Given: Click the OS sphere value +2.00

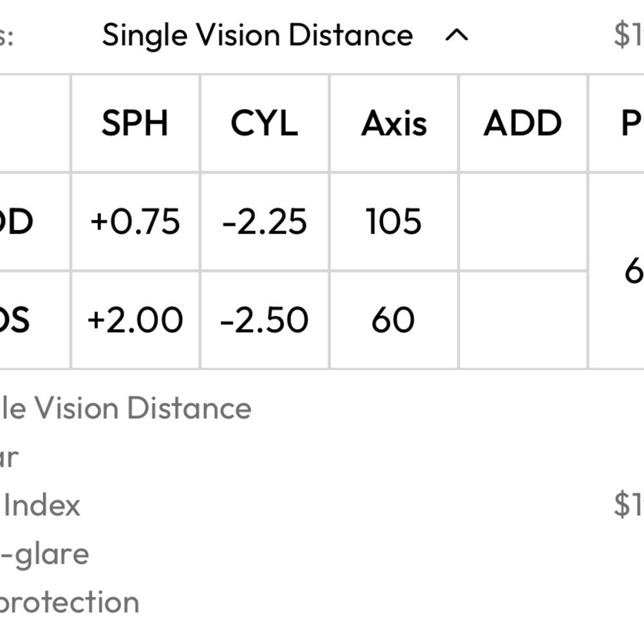Looking at the screenshot, I should (135, 320).
